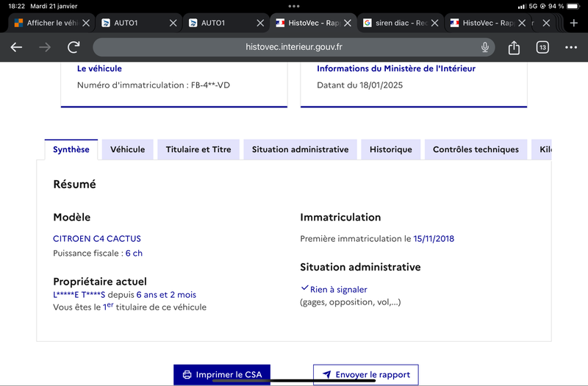
Task: Click the CITROEN C4 CACTUS model text
Action: pos(97,238)
